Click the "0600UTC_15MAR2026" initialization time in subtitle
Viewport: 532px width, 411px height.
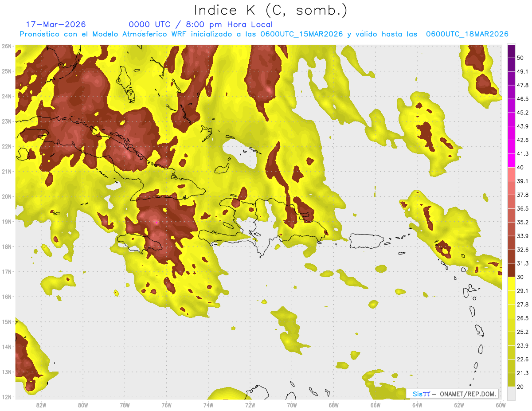click(x=301, y=34)
